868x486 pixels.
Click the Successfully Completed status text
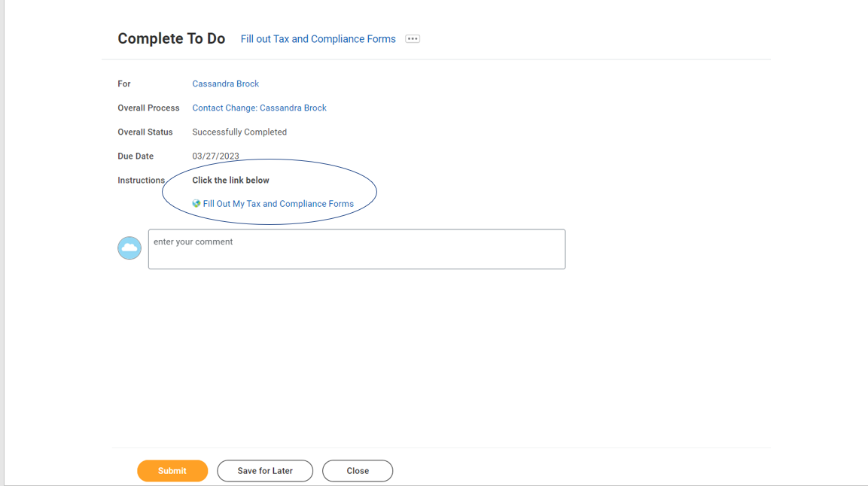(x=239, y=132)
